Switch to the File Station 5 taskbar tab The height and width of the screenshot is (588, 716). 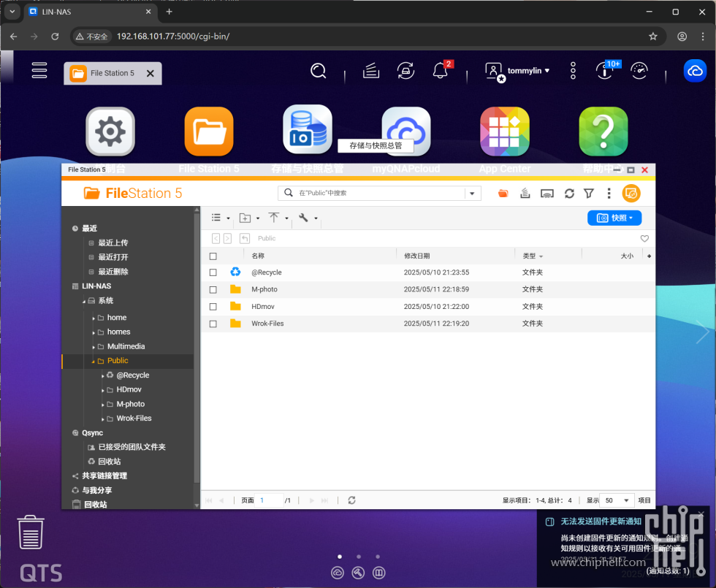coord(113,73)
